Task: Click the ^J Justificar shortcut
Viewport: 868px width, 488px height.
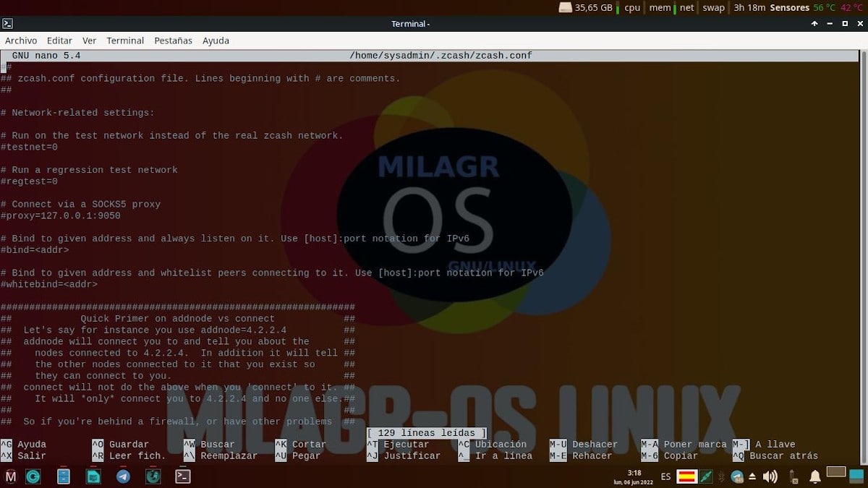Action: (404, 456)
